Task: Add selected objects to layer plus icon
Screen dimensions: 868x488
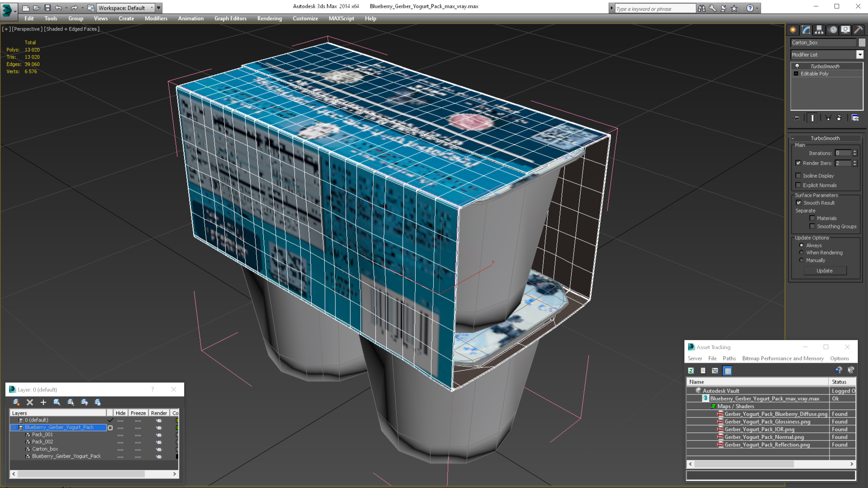Action: click(43, 402)
